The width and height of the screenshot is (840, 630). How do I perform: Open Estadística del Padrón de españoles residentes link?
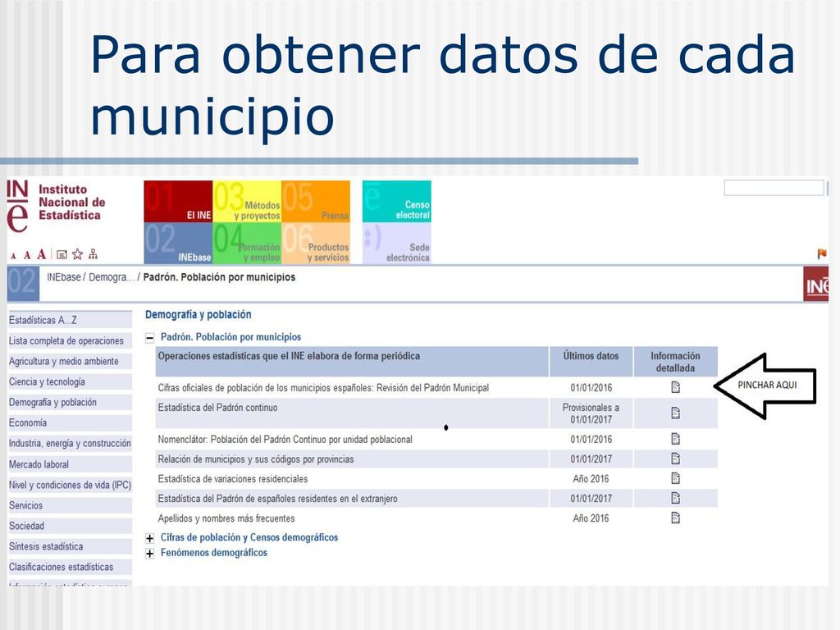click(x=277, y=499)
